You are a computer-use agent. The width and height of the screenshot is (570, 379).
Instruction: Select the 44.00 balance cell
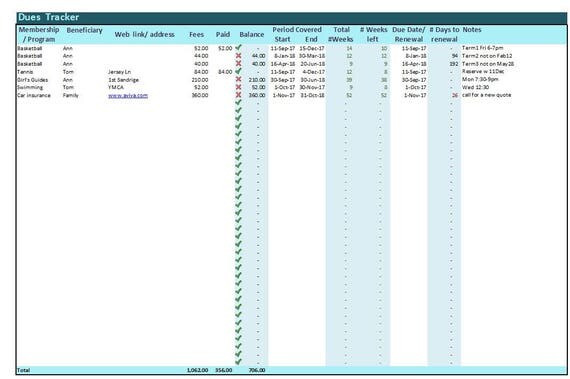(258, 56)
